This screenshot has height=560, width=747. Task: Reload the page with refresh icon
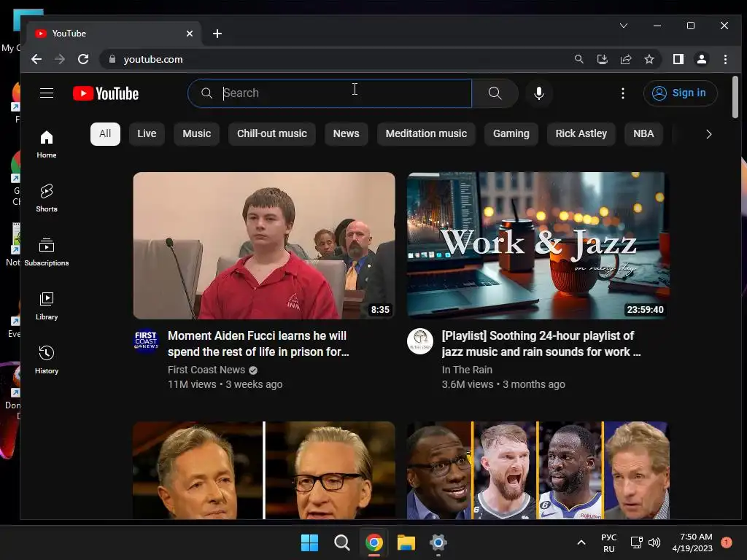point(83,59)
